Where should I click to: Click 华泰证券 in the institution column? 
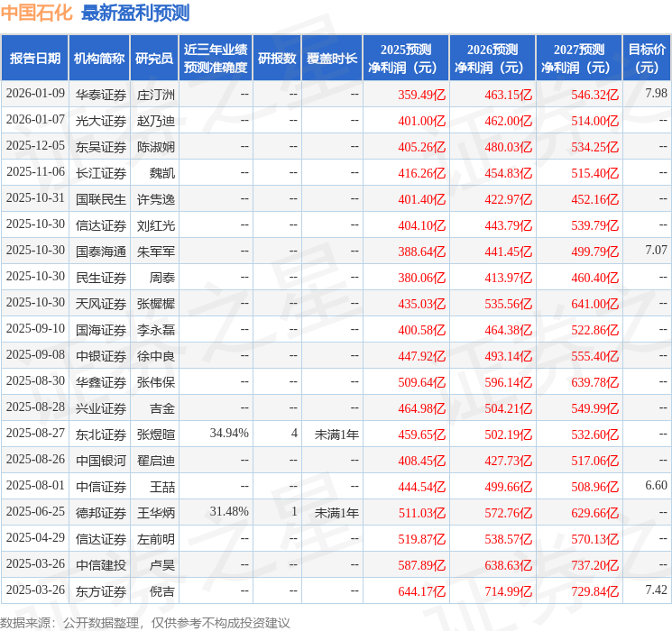tap(100, 94)
